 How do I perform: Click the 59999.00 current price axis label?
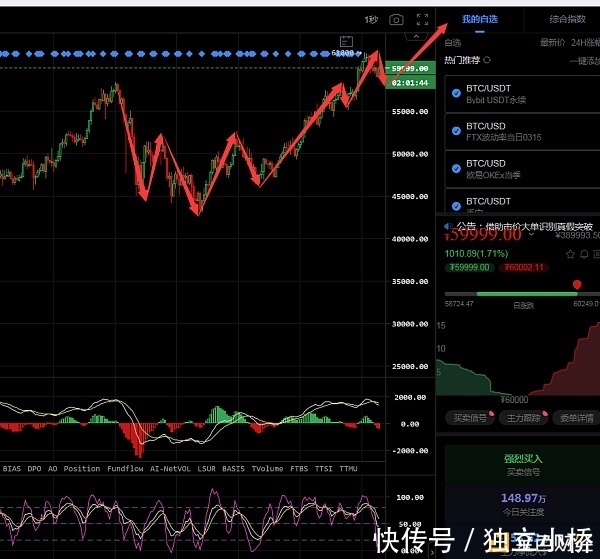coord(410,68)
